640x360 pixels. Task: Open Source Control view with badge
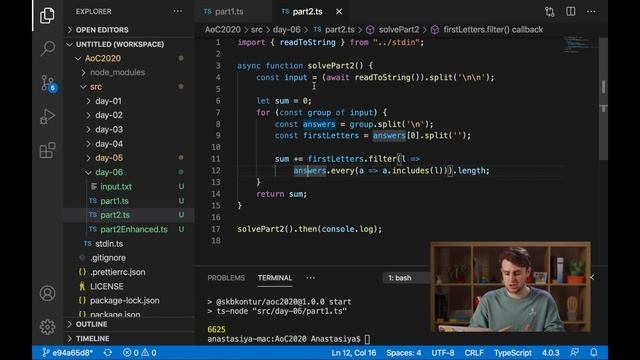pyautogui.click(x=48, y=83)
